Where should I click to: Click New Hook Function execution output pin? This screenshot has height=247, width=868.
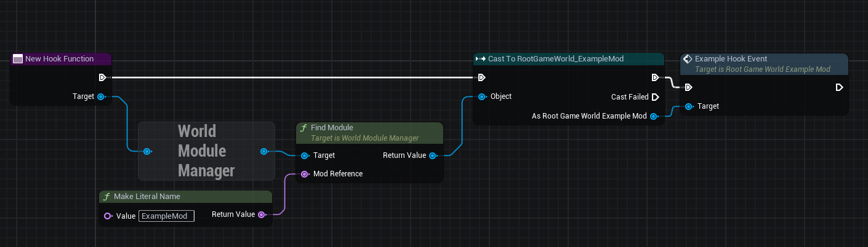[102, 77]
